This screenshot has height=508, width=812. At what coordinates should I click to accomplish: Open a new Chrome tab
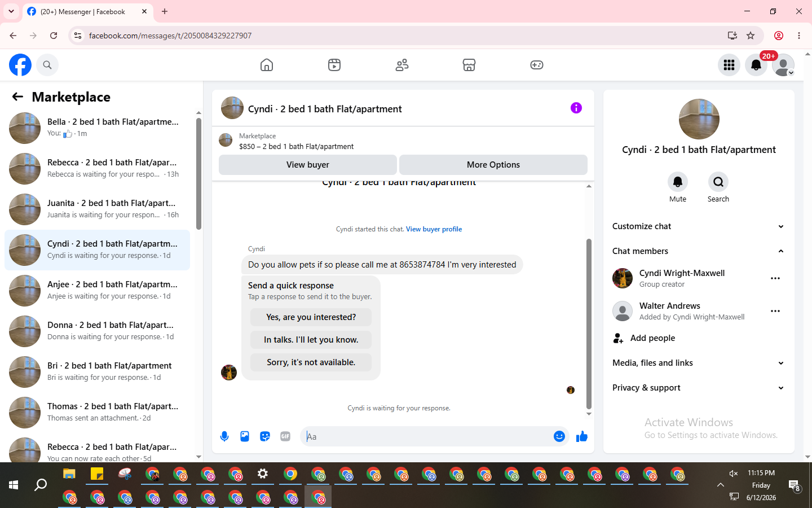[165, 11]
